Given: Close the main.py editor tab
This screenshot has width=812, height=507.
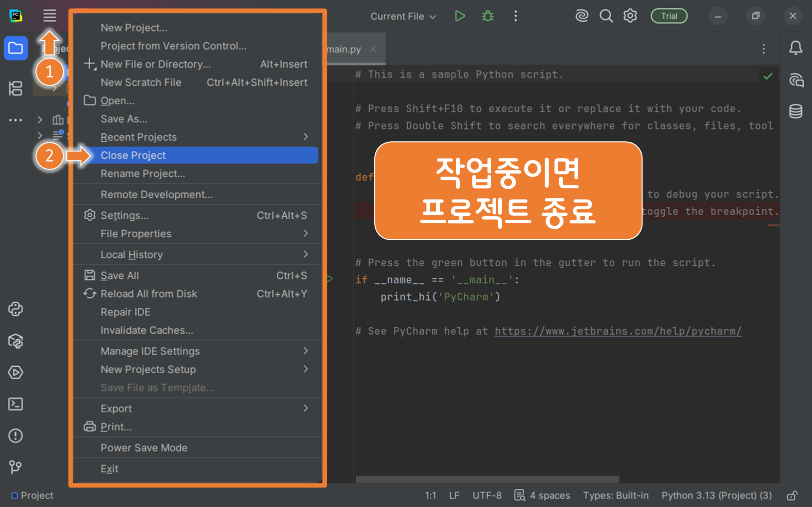Looking at the screenshot, I should click(373, 48).
